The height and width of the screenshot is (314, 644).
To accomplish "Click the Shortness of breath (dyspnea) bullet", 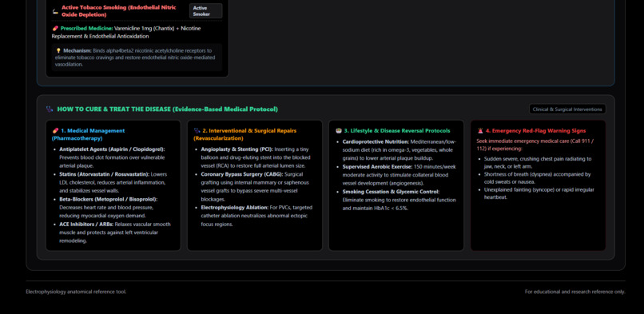I will (537, 177).
